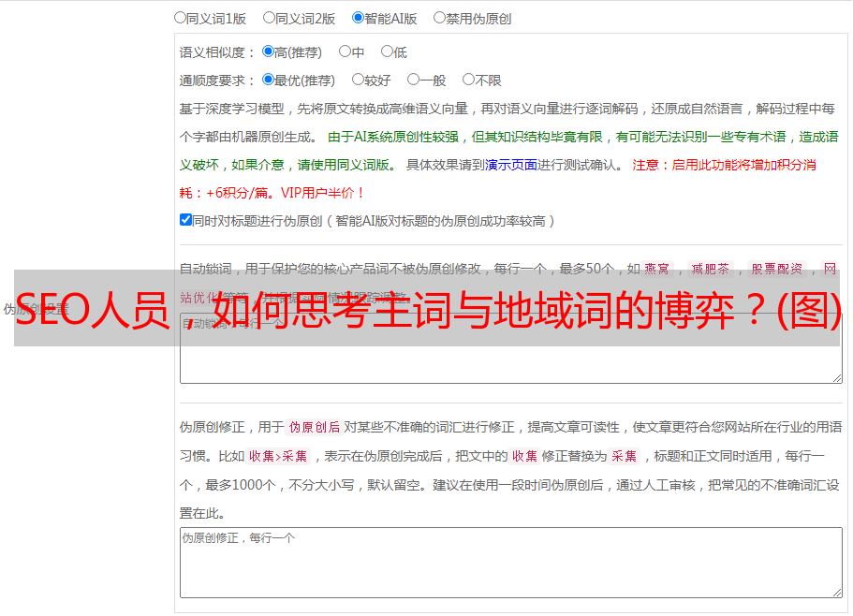Click the 收集>采集 example tag
The height and width of the screenshot is (616, 853).
(x=278, y=456)
